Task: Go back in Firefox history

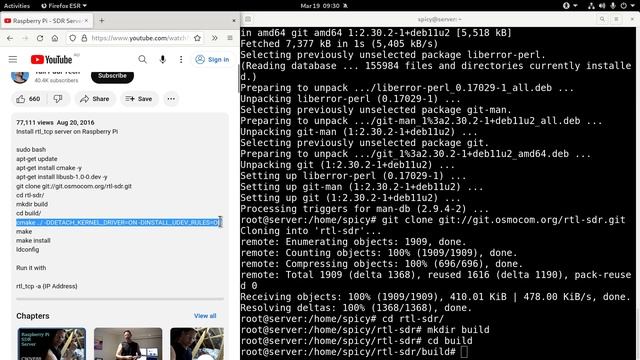Action: click(10, 38)
